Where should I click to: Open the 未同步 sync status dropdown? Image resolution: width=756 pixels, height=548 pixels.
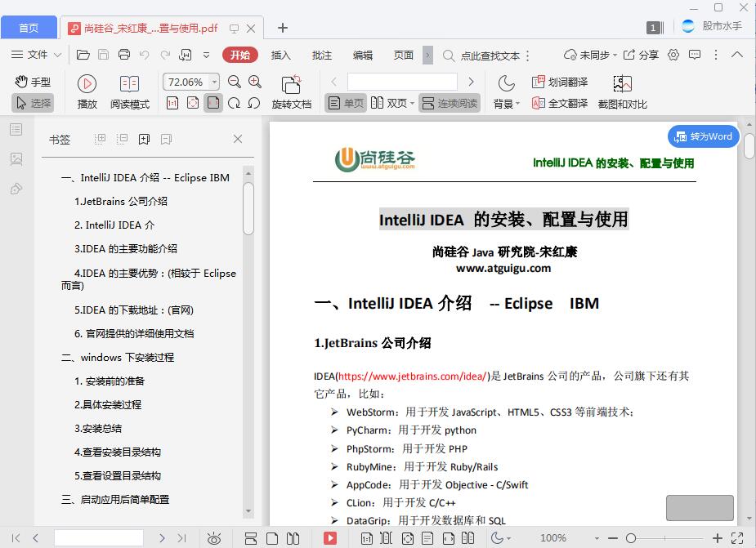[x=590, y=55]
